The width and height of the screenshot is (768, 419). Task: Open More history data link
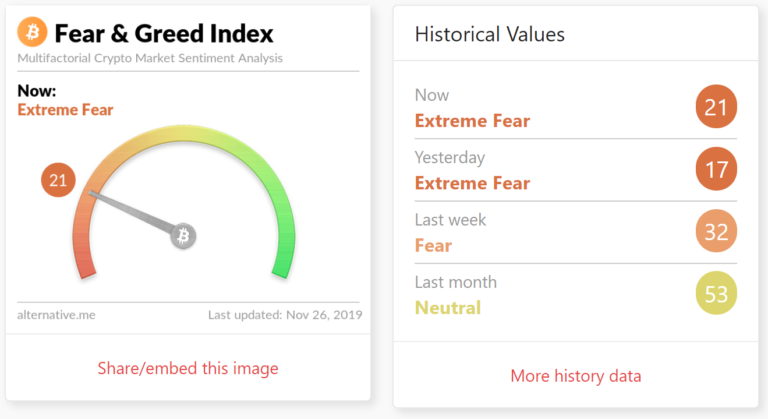pyautogui.click(x=576, y=376)
